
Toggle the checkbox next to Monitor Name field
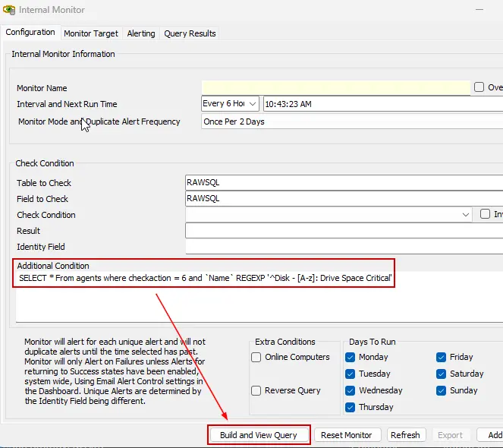pyautogui.click(x=479, y=87)
